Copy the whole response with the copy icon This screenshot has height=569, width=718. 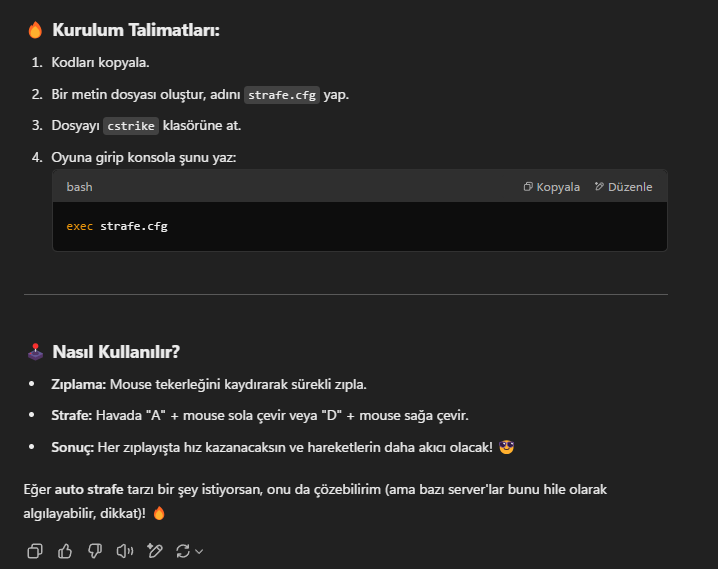click(35, 551)
